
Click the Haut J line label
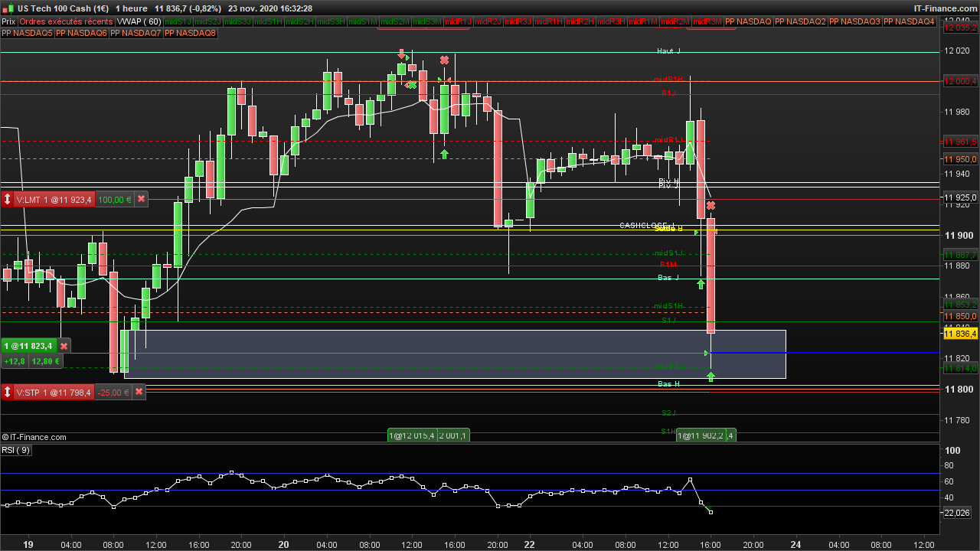click(668, 51)
